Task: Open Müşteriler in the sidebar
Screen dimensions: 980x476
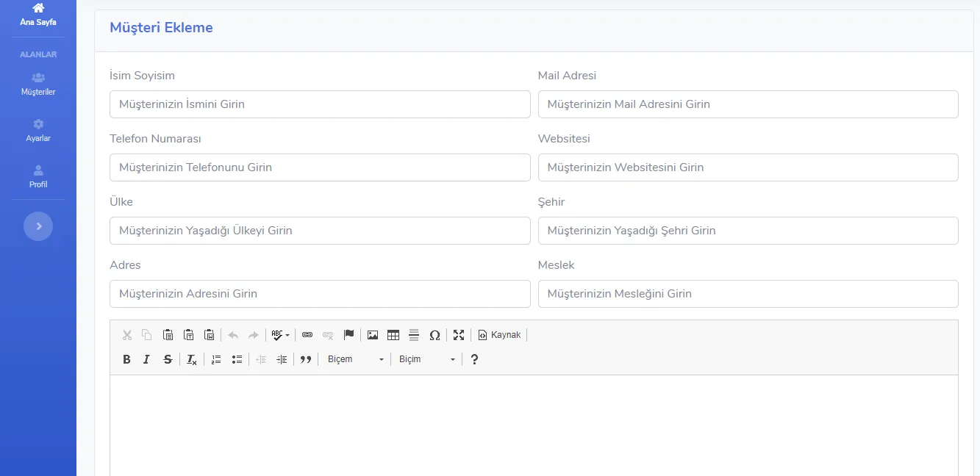Action: click(x=38, y=84)
